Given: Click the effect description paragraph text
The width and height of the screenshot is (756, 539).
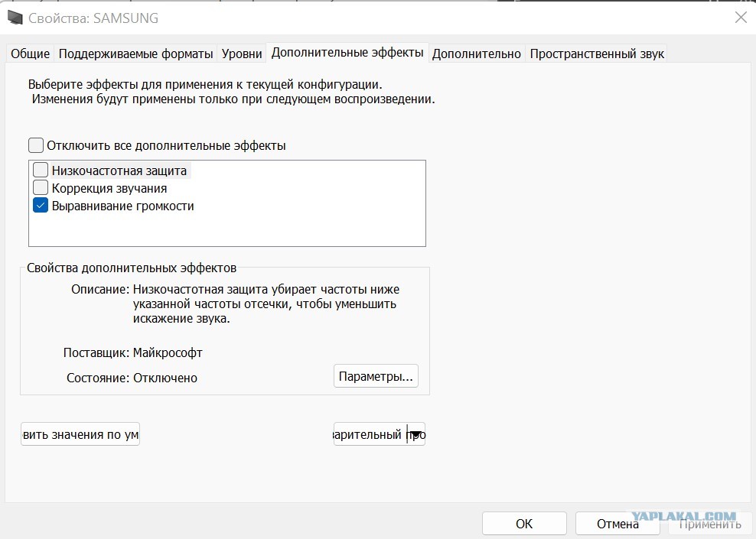Looking at the screenshot, I should coord(266,304).
